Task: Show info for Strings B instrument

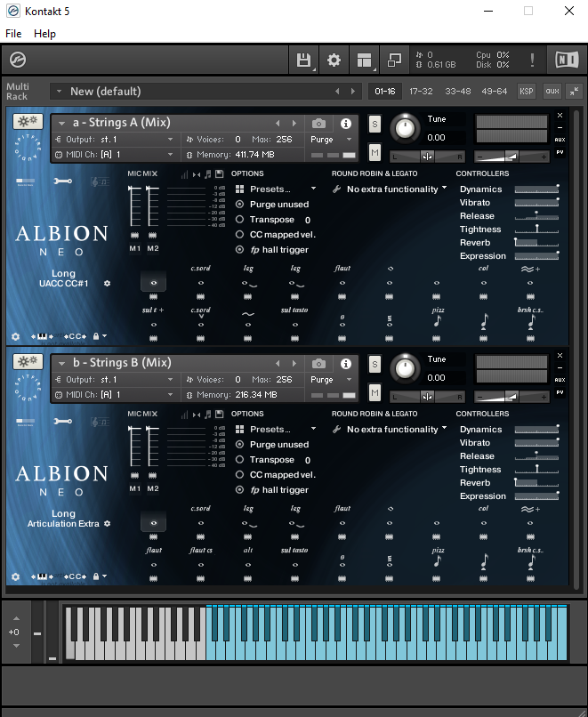Action: 346,364
